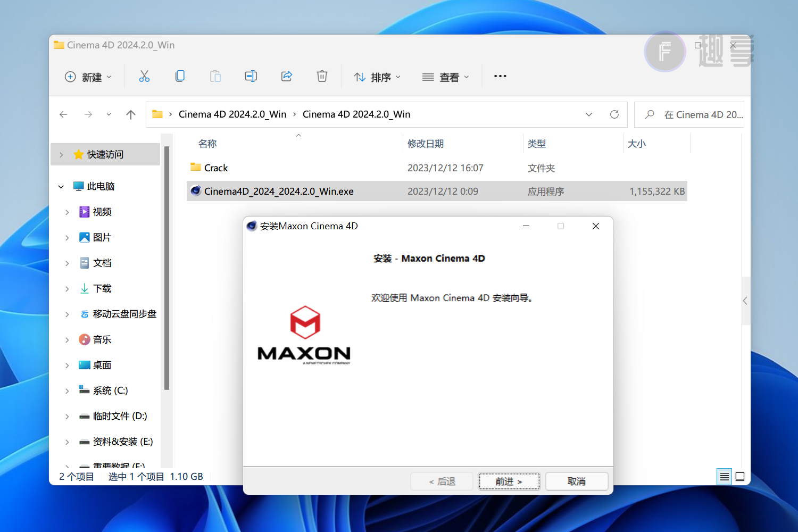The width and height of the screenshot is (798, 532).
Task: Click the Cut scissors icon in toolbar
Action: (144, 77)
